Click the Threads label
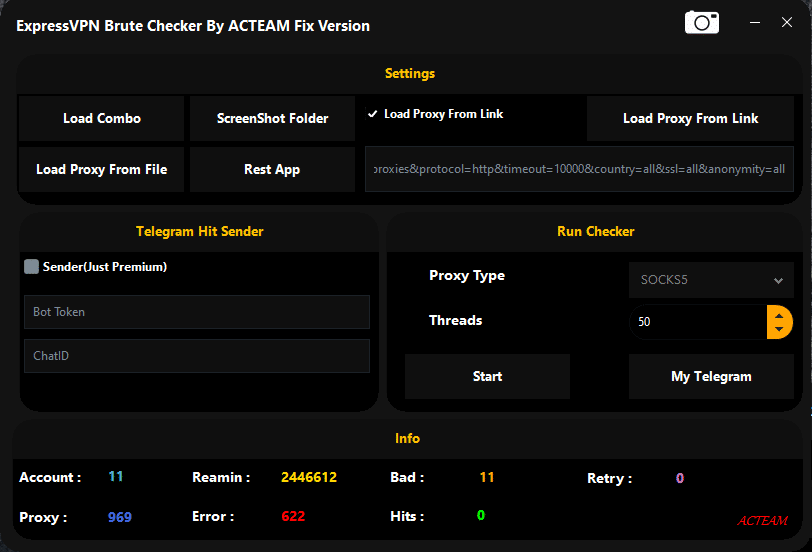 pyautogui.click(x=455, y=321)
